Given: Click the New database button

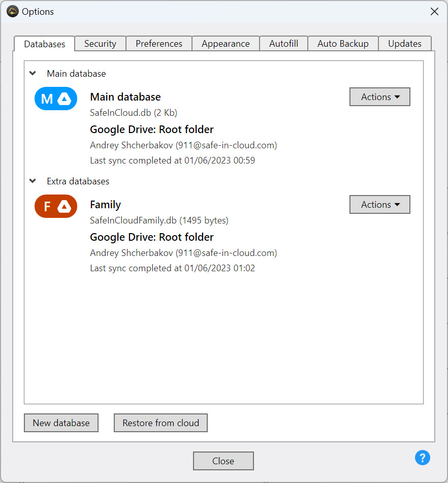Looking at the screenshot, I should pos(61,423).
